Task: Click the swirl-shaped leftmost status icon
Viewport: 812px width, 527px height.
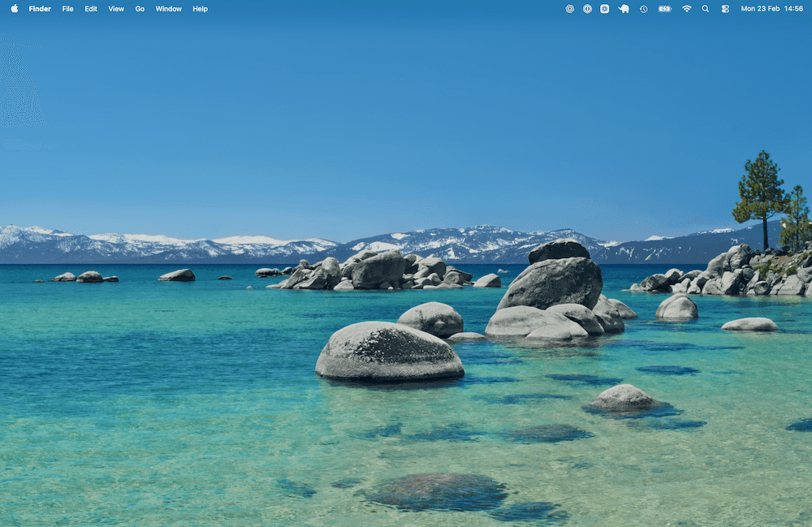Action: click(x=569, y=9)
